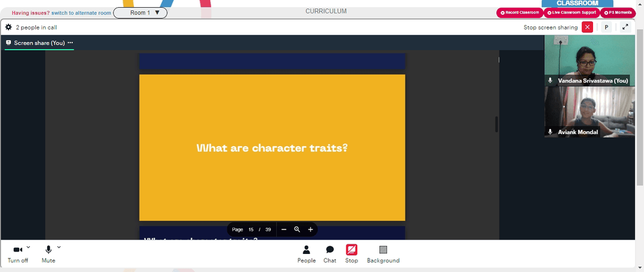This screenshot has width=644, height=272.
Task: Open Background effects
Action: point(383,255)
